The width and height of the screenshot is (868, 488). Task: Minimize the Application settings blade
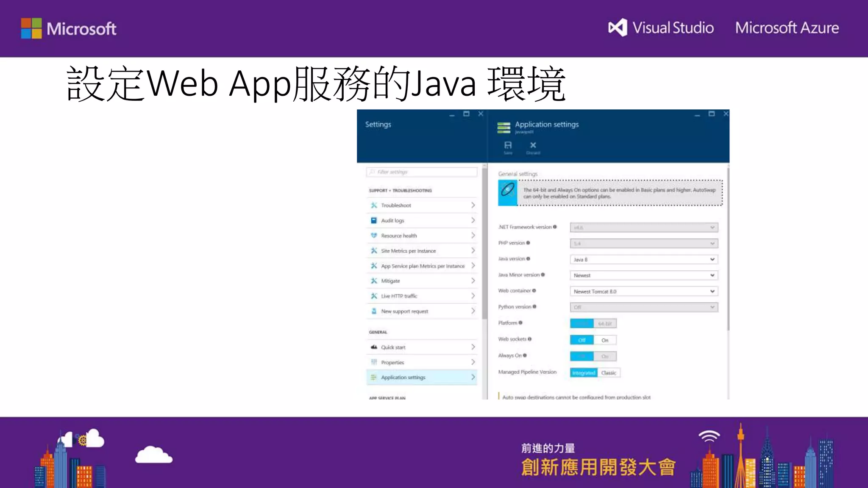[x=697, y=114]
